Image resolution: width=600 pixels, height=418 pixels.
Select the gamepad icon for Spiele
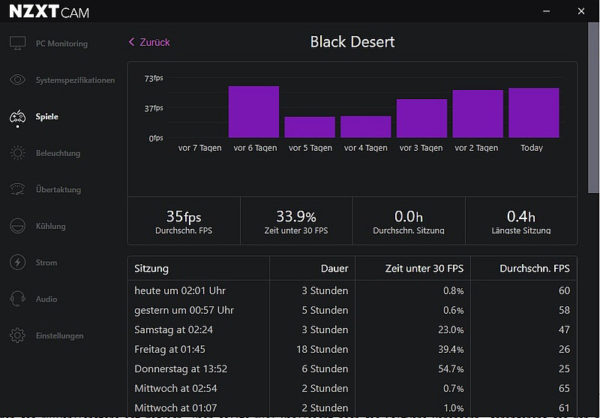[x=18, y=116]
